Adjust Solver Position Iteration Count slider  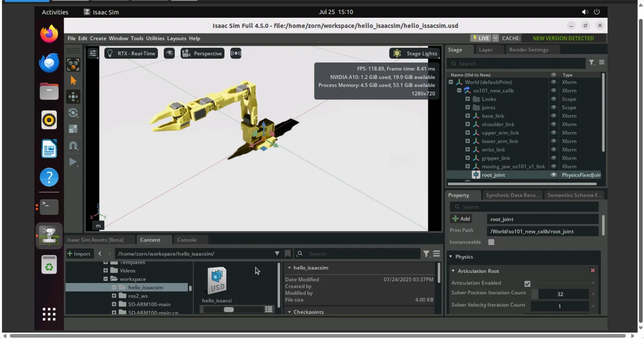click(x=560, y=294)
